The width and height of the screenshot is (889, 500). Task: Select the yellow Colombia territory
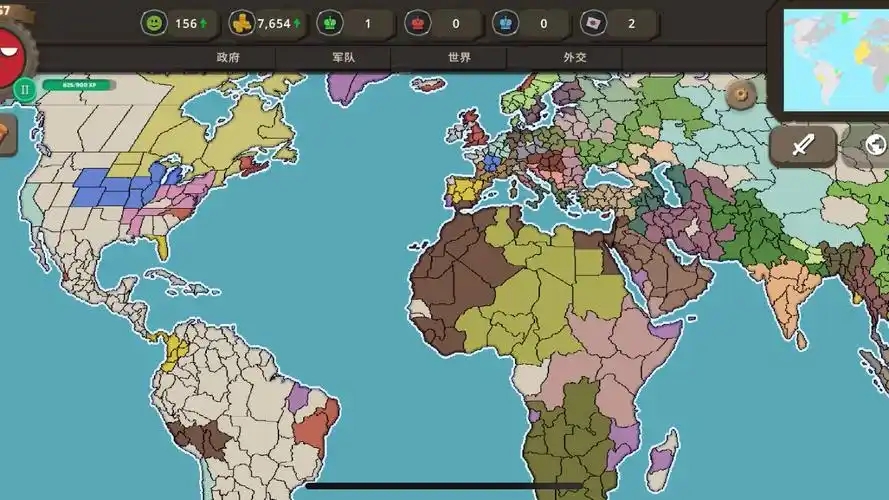[x=177, y=351]
